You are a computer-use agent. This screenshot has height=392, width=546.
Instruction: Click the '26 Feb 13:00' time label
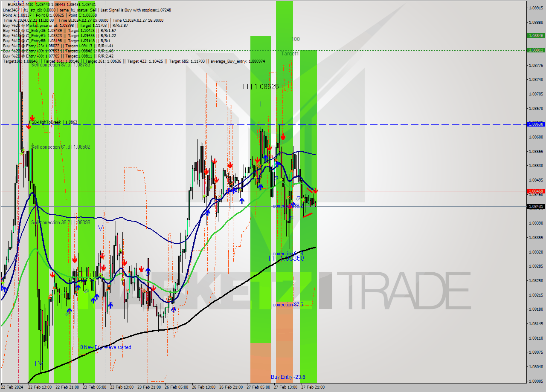(x=203, y=387)
